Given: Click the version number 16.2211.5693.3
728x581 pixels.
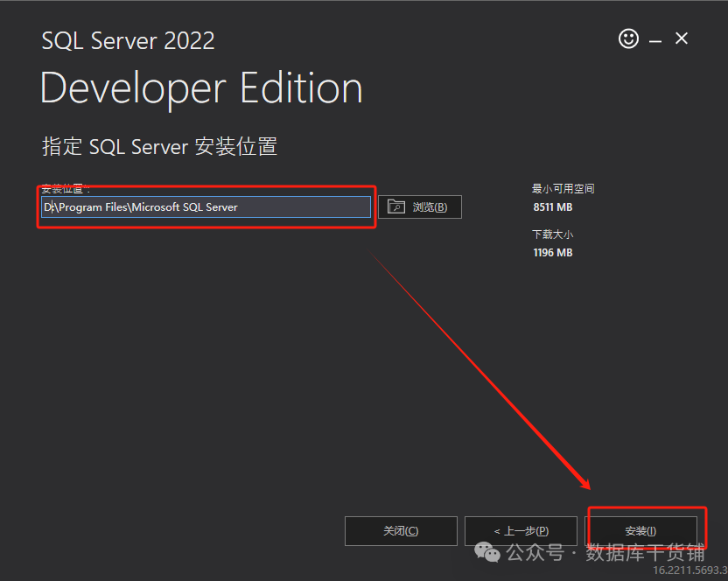Looking at the screenshot, I should [x=690, y=570].
